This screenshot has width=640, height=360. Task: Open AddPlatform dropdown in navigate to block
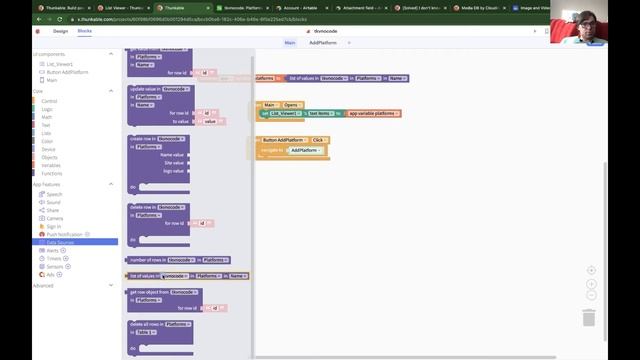(x=306, y=150)
